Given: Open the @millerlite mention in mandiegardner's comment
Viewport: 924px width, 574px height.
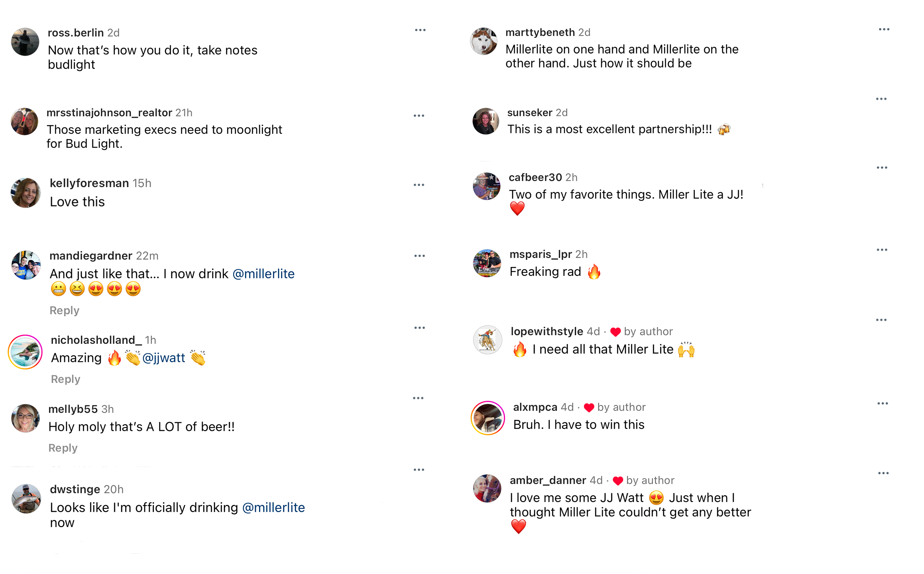Looking at the screenshot, I should click(263, 274).
